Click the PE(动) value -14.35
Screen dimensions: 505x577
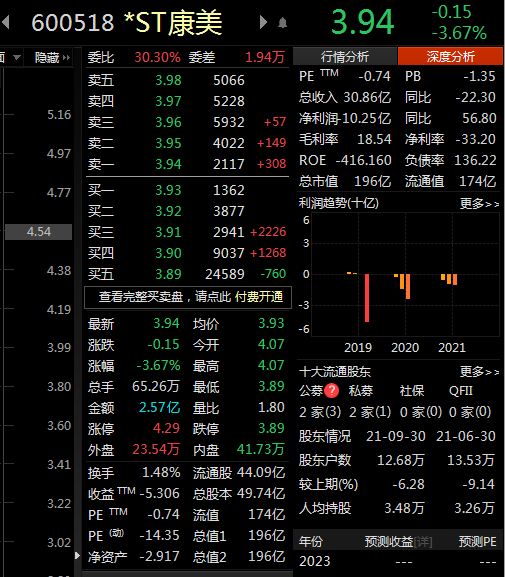point(159,535)
